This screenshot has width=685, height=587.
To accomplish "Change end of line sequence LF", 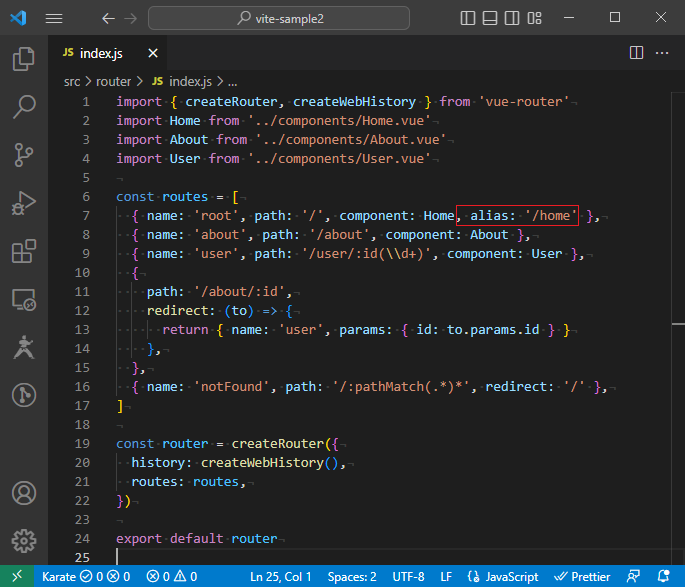I will 446,577.
